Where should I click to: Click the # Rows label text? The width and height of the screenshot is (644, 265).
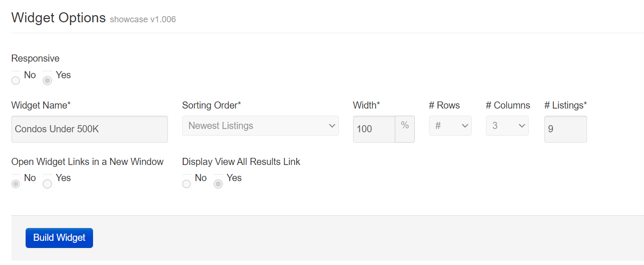tap(444, 105)
